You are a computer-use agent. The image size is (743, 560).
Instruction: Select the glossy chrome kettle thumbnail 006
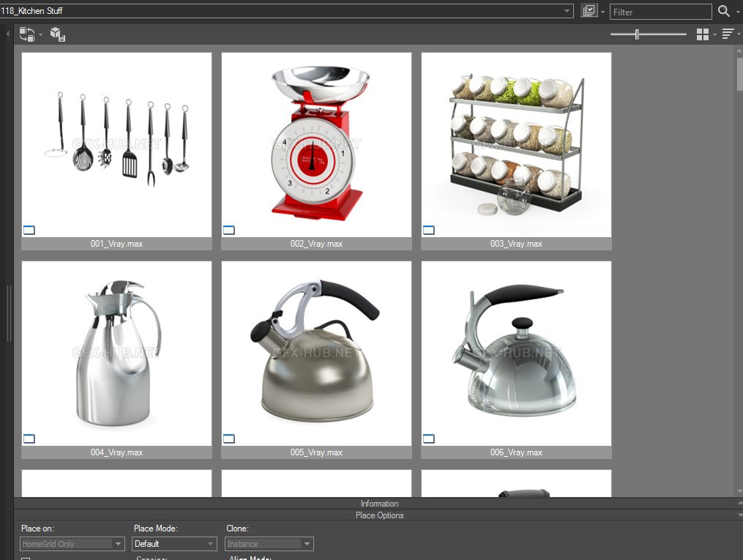[517, 354]
